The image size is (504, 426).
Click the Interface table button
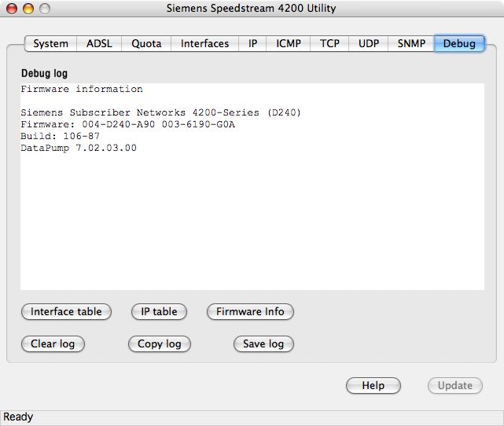pos(66,311)
